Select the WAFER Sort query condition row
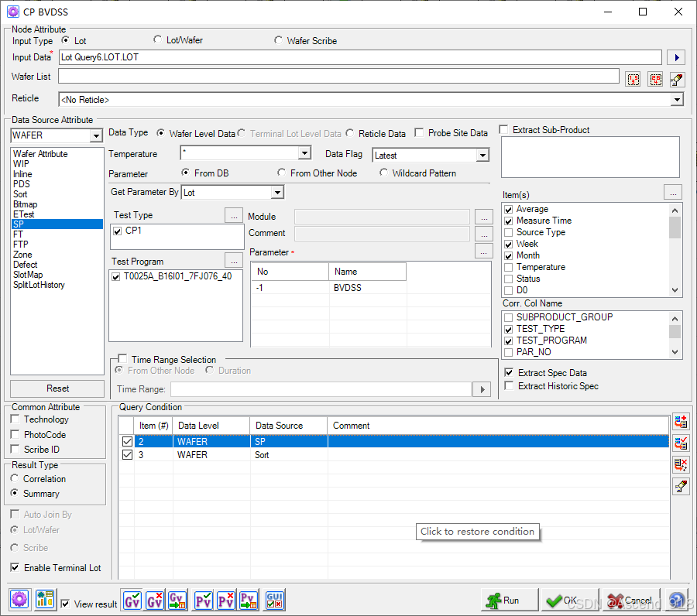 pyautogui.click(x=394, y=455)
